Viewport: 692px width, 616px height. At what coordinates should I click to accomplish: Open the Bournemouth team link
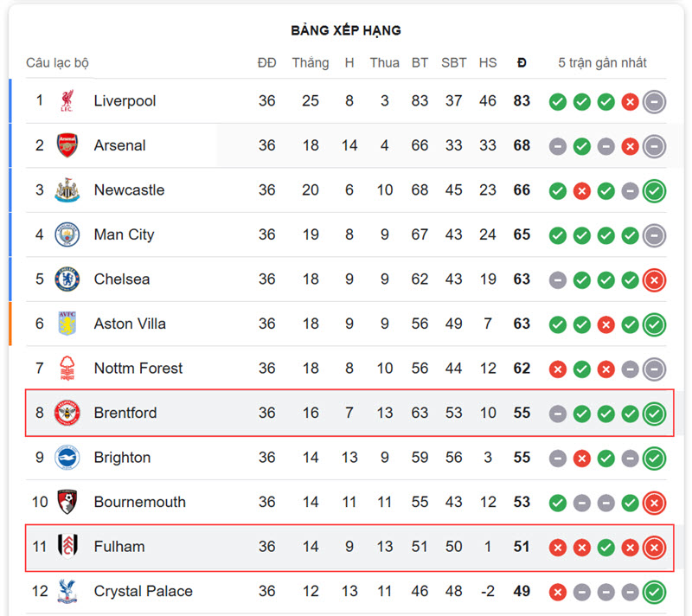(140, 502)
